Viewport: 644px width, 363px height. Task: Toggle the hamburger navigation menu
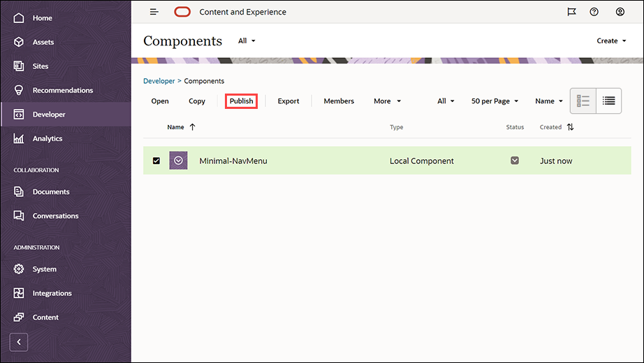point(154,12)
